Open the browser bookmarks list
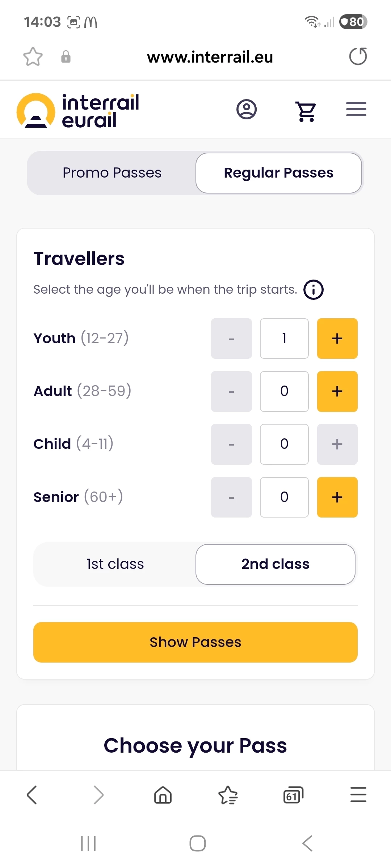This screenshot has width=391, height=868. pyautogui.click(x=228, y=795)
